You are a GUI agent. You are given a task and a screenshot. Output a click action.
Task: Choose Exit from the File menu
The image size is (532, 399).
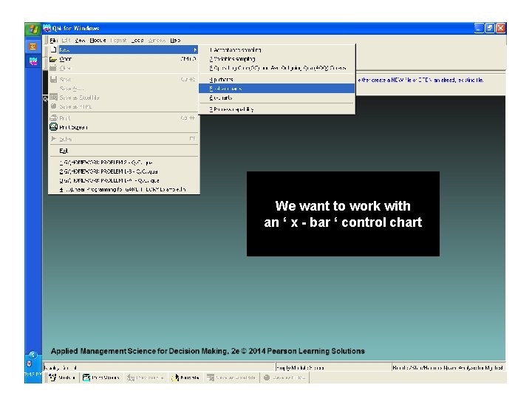pos(123,151)
